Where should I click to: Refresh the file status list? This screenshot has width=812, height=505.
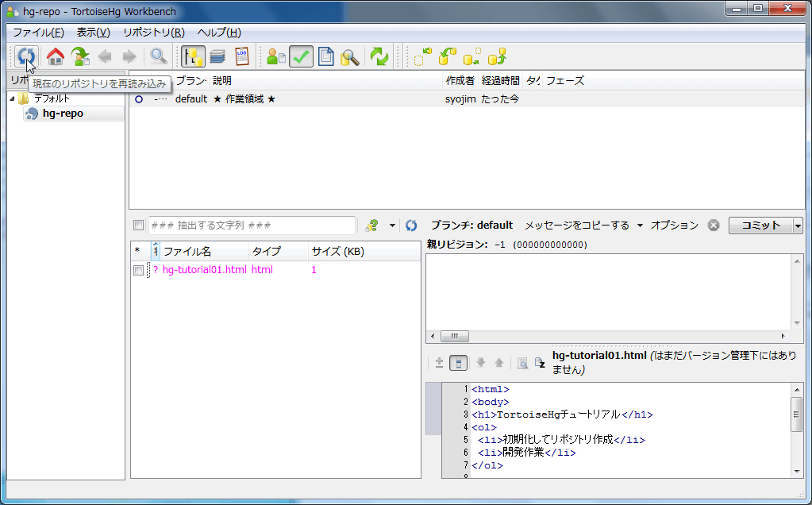click(410, 225)
